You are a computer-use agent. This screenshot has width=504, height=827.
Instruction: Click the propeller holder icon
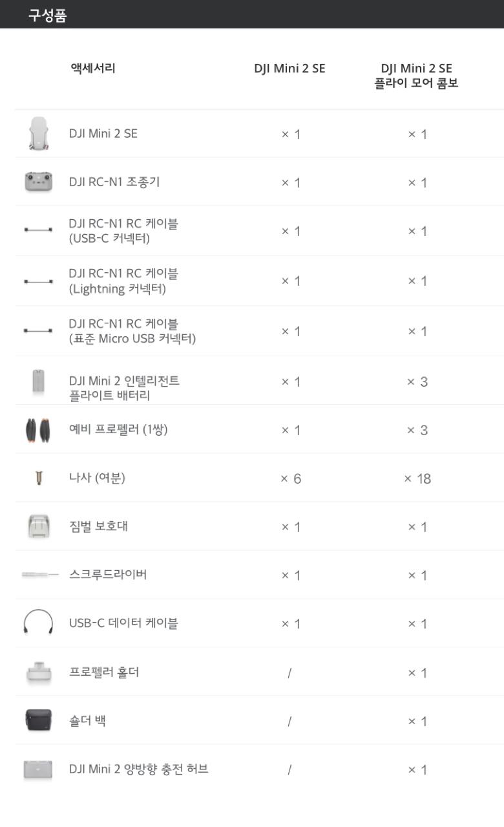(x=38, y=672)
